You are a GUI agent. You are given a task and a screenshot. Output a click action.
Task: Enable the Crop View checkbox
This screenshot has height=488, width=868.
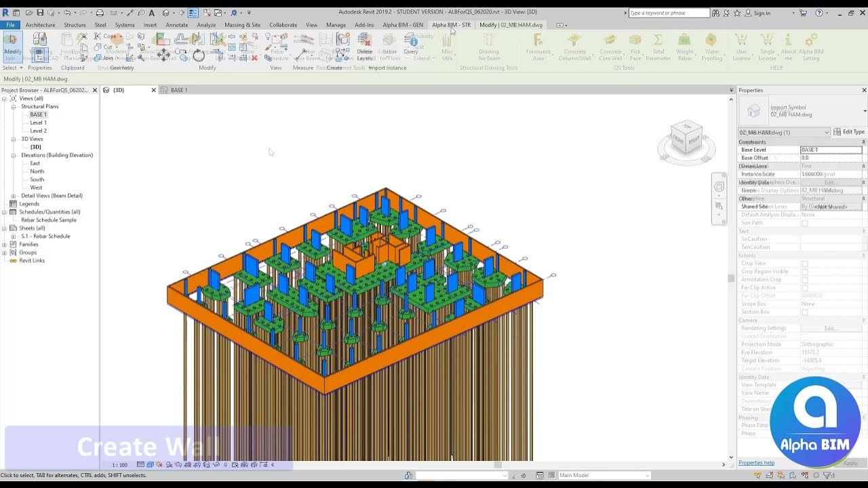[805, 264]
